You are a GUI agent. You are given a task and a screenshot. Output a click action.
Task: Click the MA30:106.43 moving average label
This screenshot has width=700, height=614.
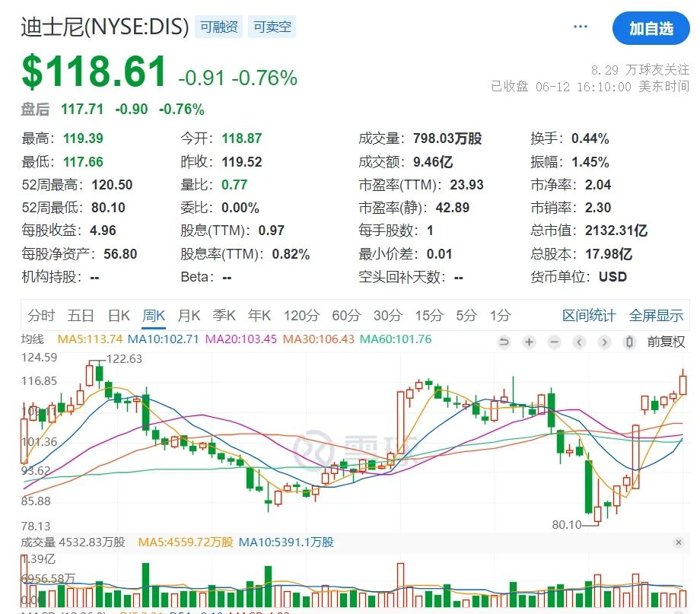[x=318, y=339]
